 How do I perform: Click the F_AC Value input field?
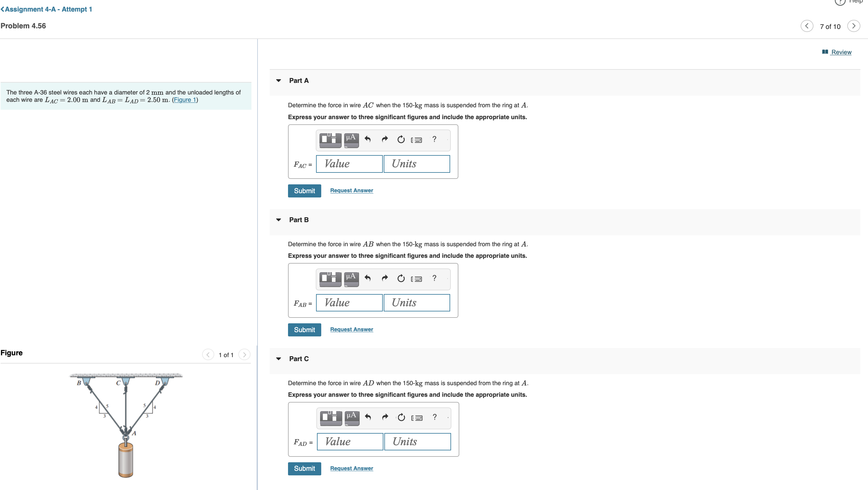(349, 164)
